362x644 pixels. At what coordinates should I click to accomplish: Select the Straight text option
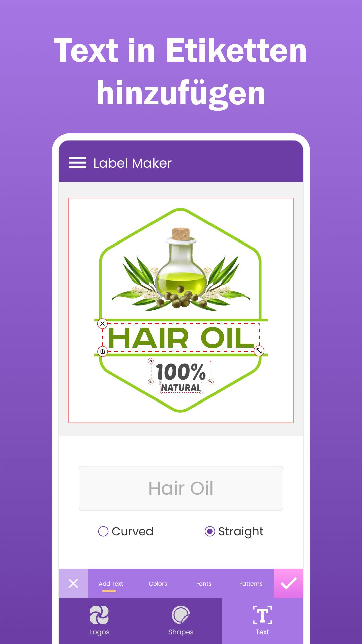(234, 531)
